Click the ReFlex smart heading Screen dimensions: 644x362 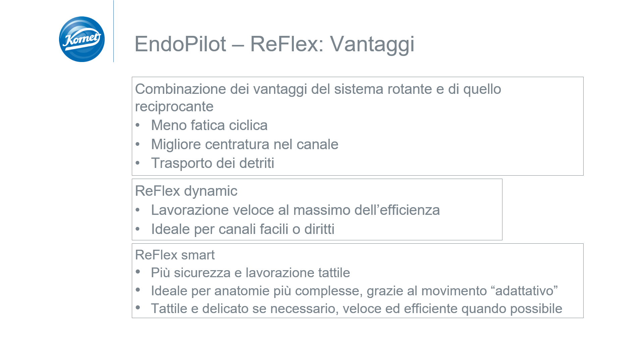[175, 255]
